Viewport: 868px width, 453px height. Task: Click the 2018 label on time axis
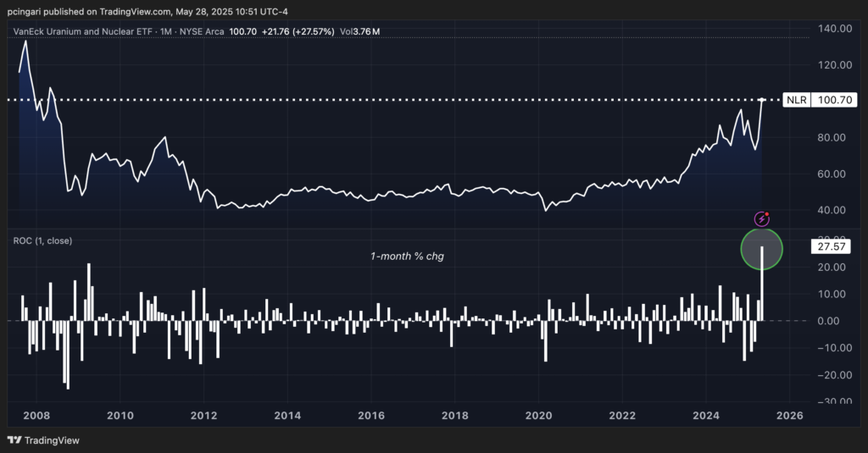tap(454, 416)
